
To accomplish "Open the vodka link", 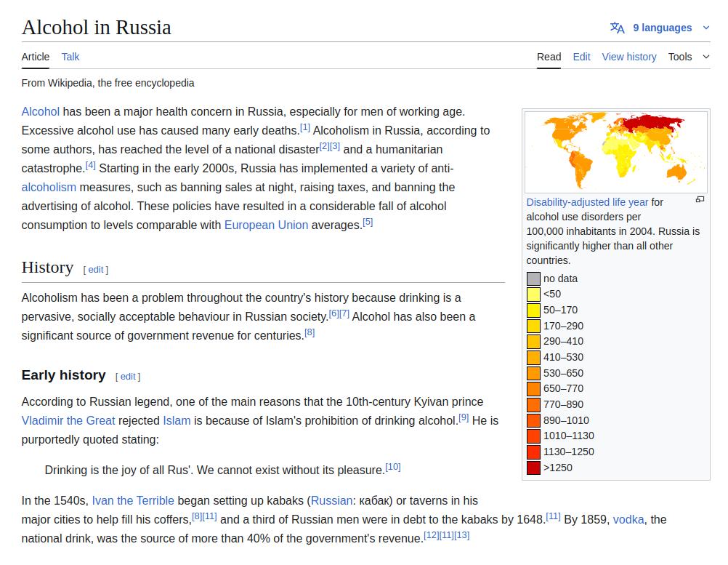I will click(x=628, y=519).
